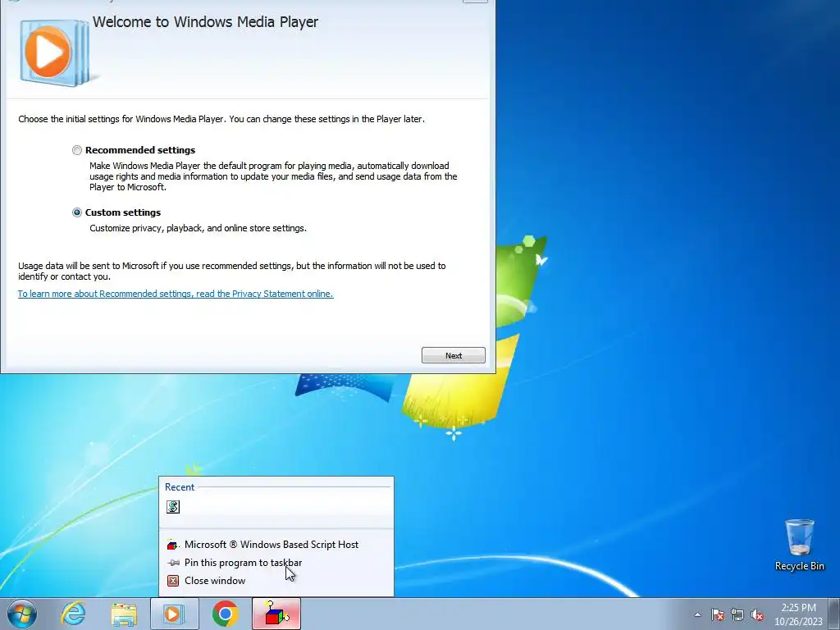Screen dimensions: 840x630
Task: Click the Usage data will be sent paragraph
Action: 231,271
